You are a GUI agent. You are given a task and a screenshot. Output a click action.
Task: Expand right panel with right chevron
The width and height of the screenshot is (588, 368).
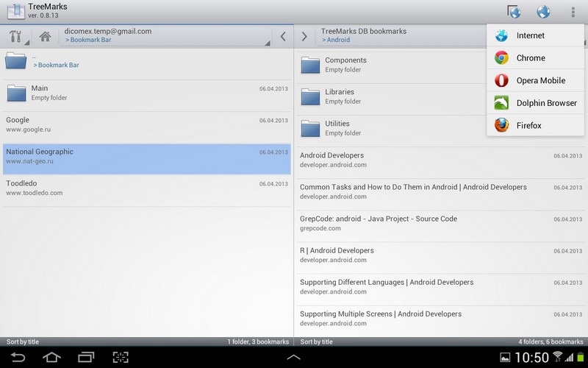[x=304, y=36]
